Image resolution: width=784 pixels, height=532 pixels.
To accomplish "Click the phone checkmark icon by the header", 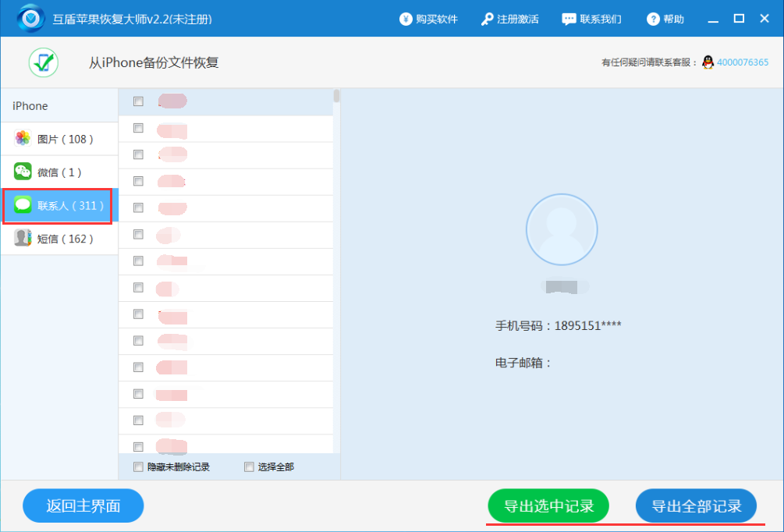I will [44, 62].
